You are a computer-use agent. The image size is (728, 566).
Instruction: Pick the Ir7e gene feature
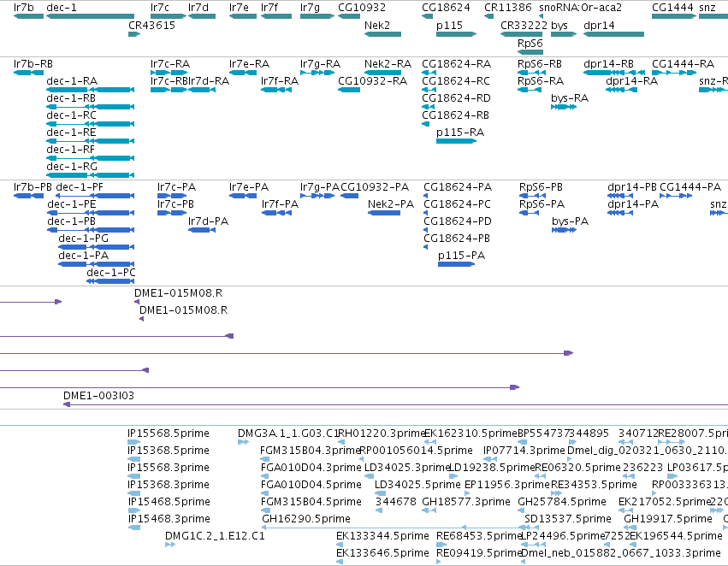(243, 16)
